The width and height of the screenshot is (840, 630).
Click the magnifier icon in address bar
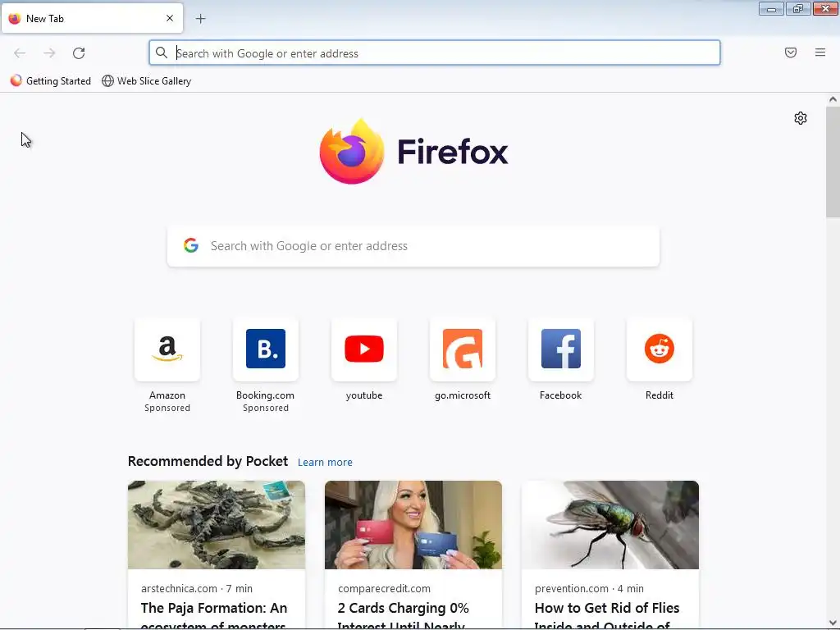click(162, 52)
